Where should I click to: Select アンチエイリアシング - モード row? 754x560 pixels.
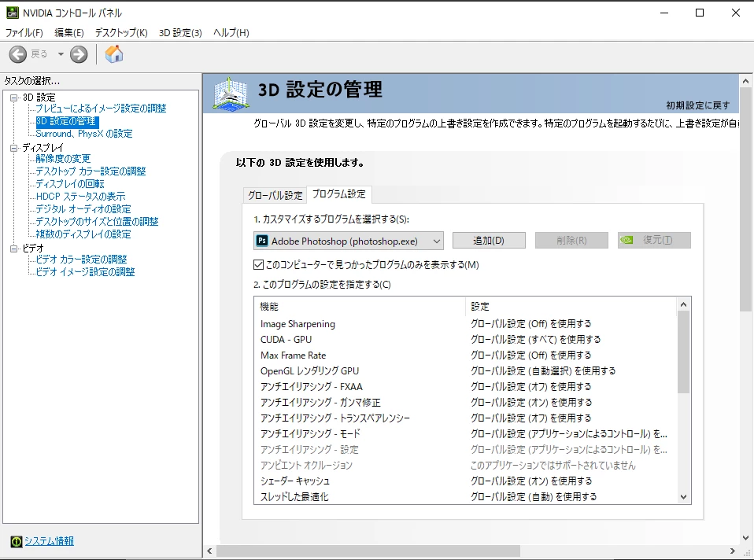coord(465,433)
